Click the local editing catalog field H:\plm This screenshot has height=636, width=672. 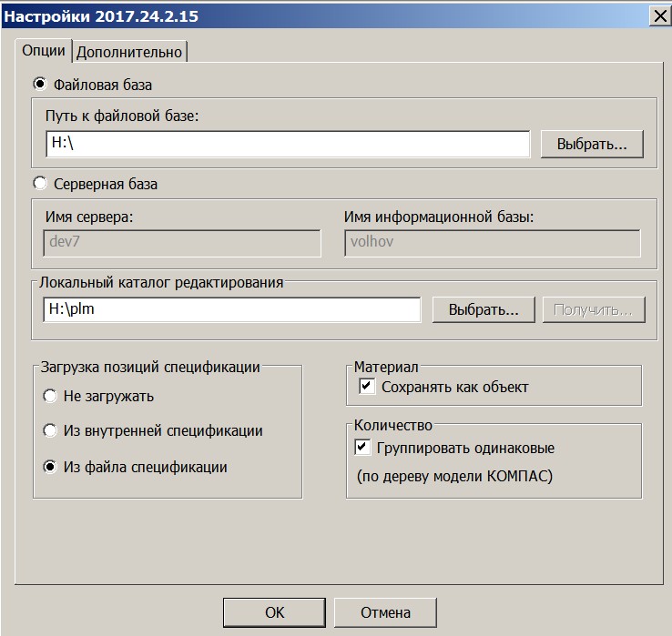coord(231,309)
